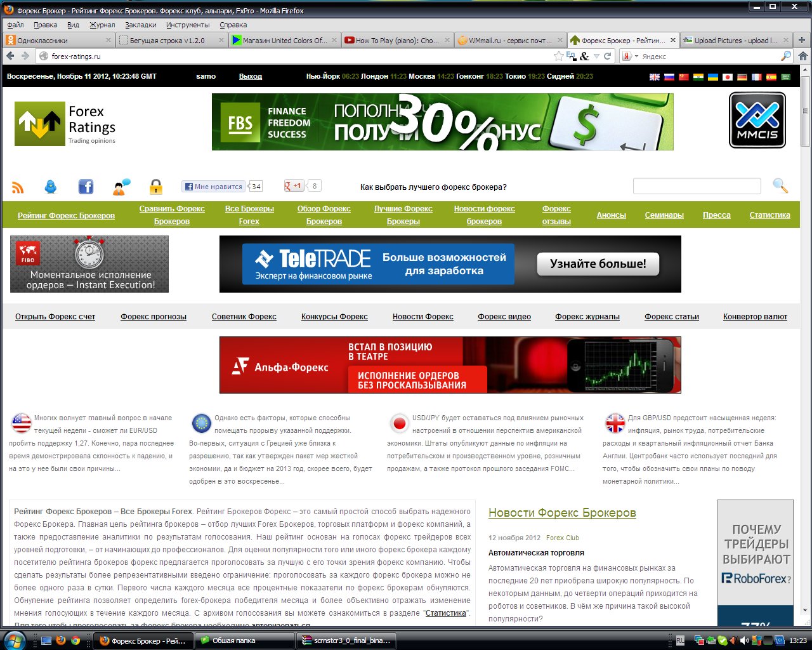Viewport: 812px width, 650px height.
Task: Click the RSS feed icon
Action: coord(18,187)
